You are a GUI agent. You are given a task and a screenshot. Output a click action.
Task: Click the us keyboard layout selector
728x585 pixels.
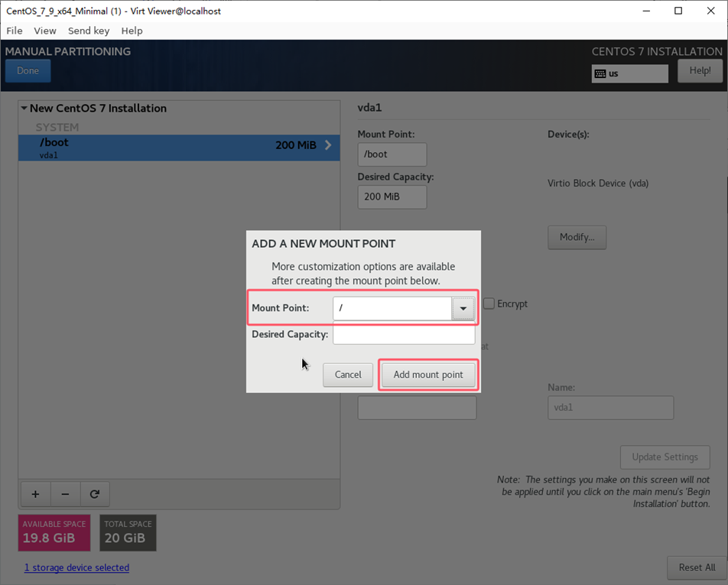tap(629, 74)
